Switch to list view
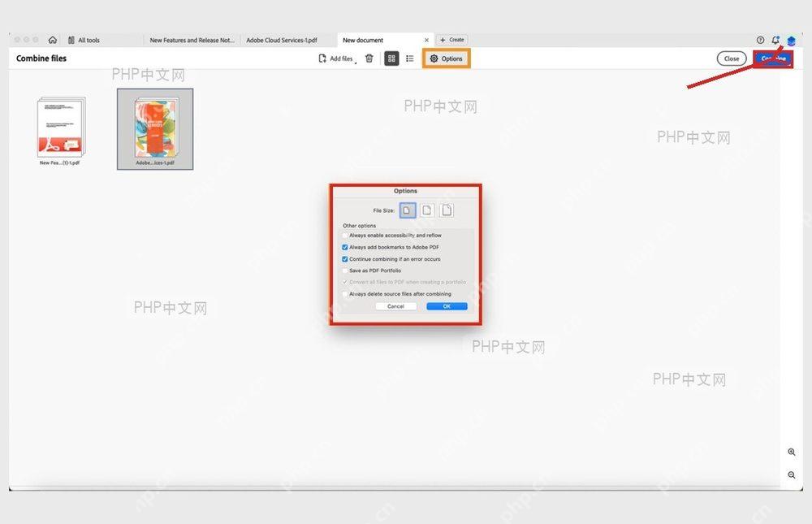Viewport: 812px width, 524px height. click(409, 58)
